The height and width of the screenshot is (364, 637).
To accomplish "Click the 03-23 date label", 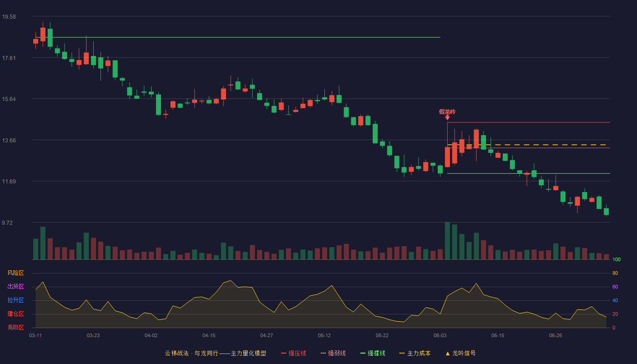I will pos(93,335).
